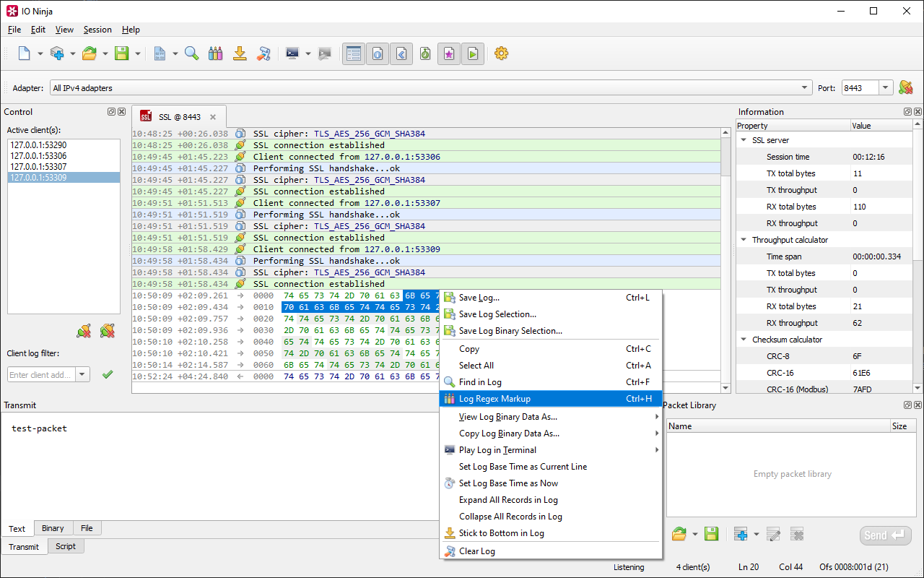
Task: Open dropdown arrow next to New Session icon
Action: 40,54
